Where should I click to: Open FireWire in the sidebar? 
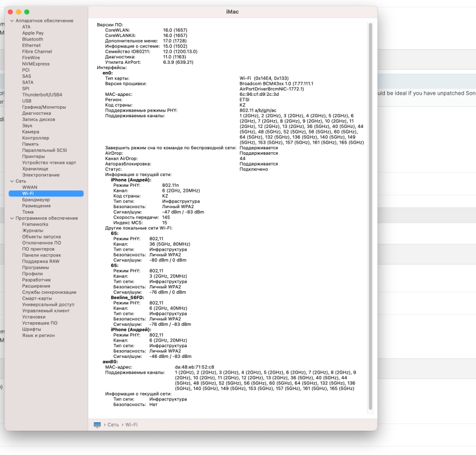point(31,58)
